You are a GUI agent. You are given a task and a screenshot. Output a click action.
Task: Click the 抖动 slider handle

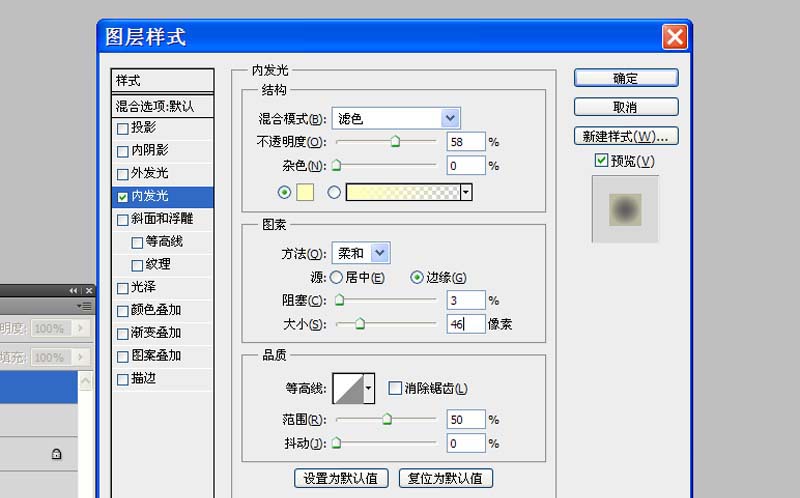[x=336, y=442]
